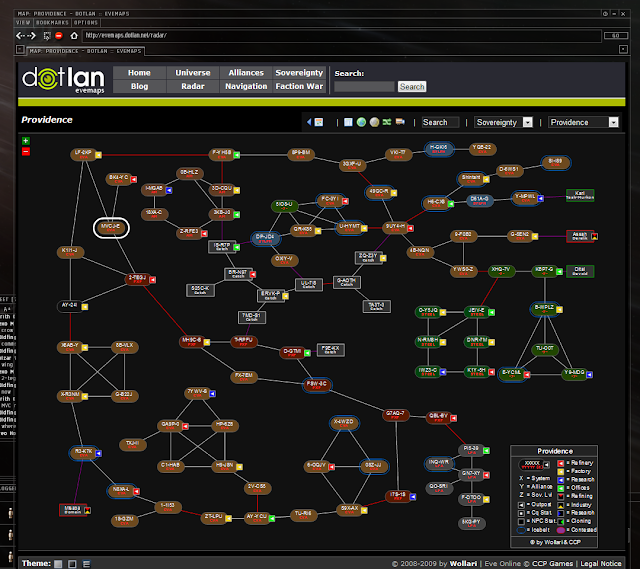The image size is (640, 569).
Task: Open Sovereignty in the top nav bar
Action: pyautogui.click(x=299, y=73)
